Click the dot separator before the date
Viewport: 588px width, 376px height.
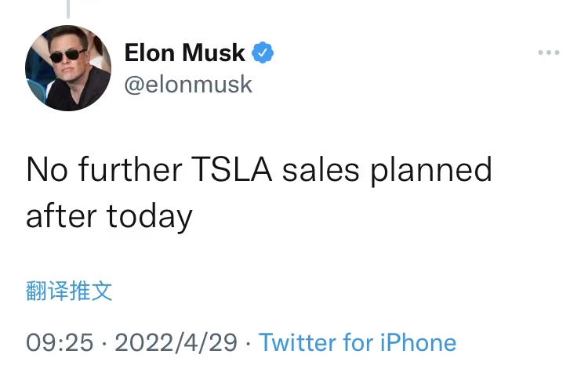104,342
